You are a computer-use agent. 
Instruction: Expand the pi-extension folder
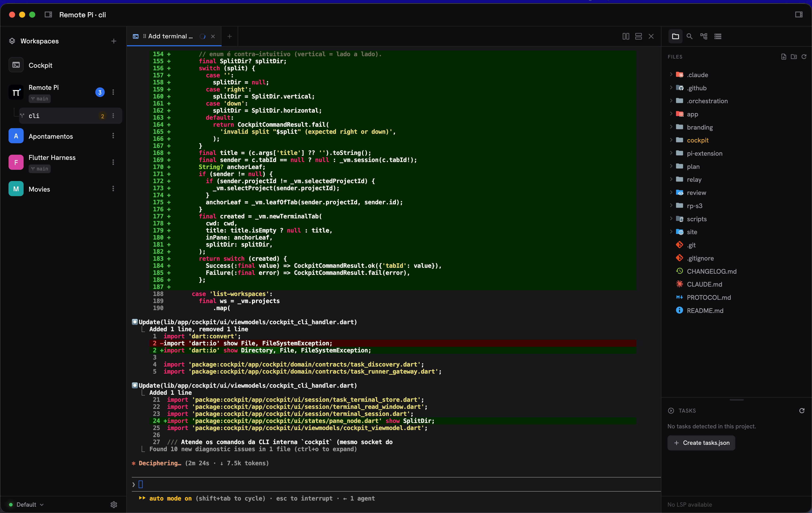(671, 153)
